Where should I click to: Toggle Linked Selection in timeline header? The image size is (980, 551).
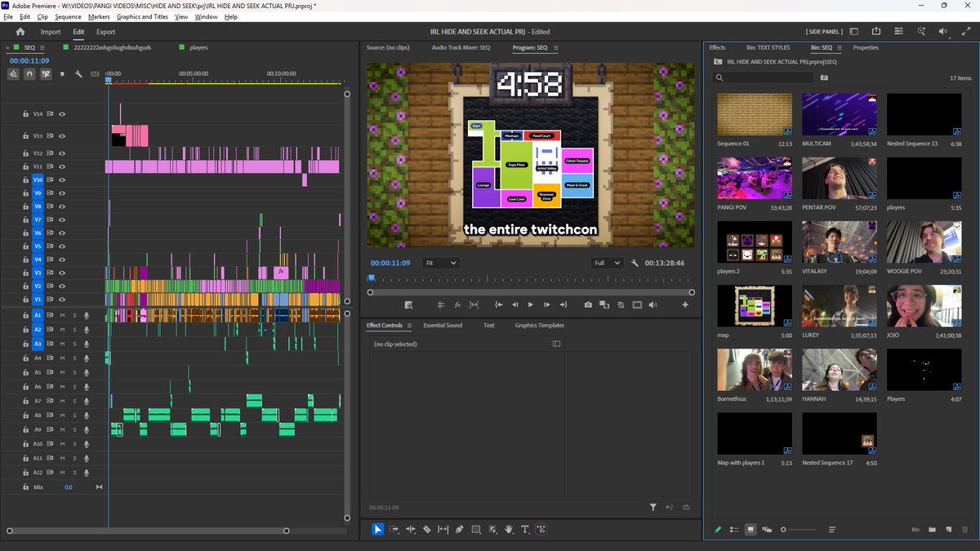46,74
